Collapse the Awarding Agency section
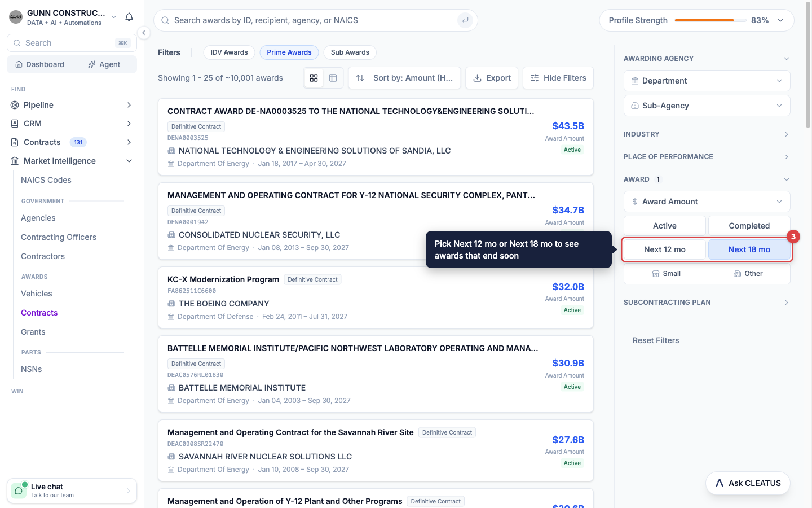812x508 pixels. [707, 59]
